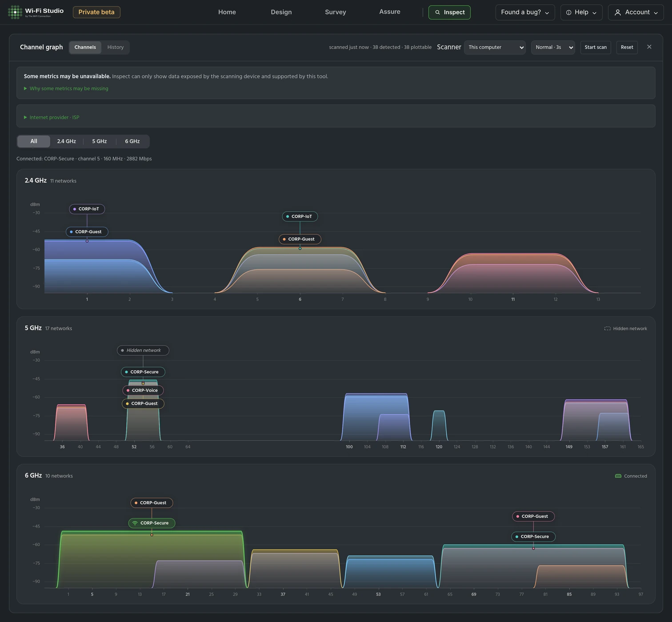Screen dimensions: 672x622
Task: Click CORP-Guest label near 6 GHz channel 79
Action: (x=533, y=516)
